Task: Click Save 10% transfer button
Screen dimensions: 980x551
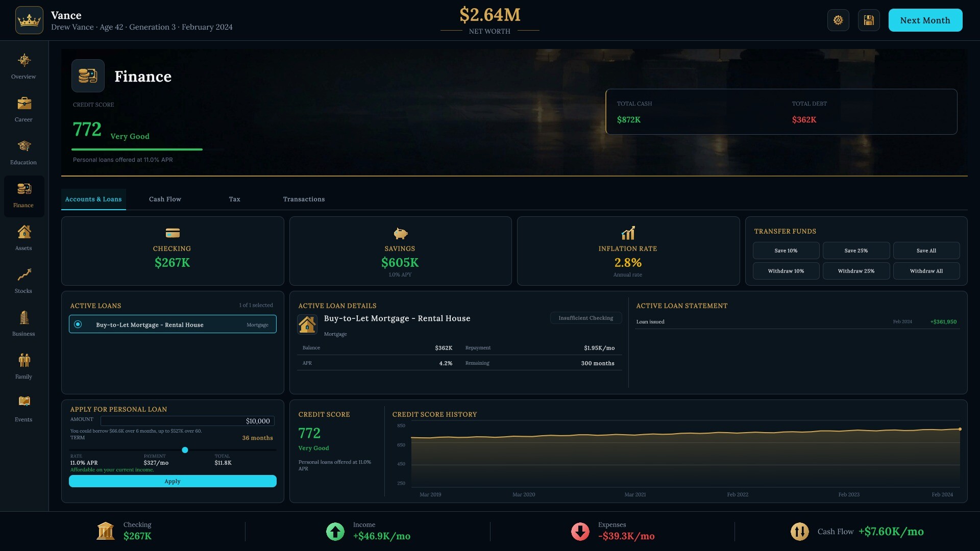Action: [786, 251]
